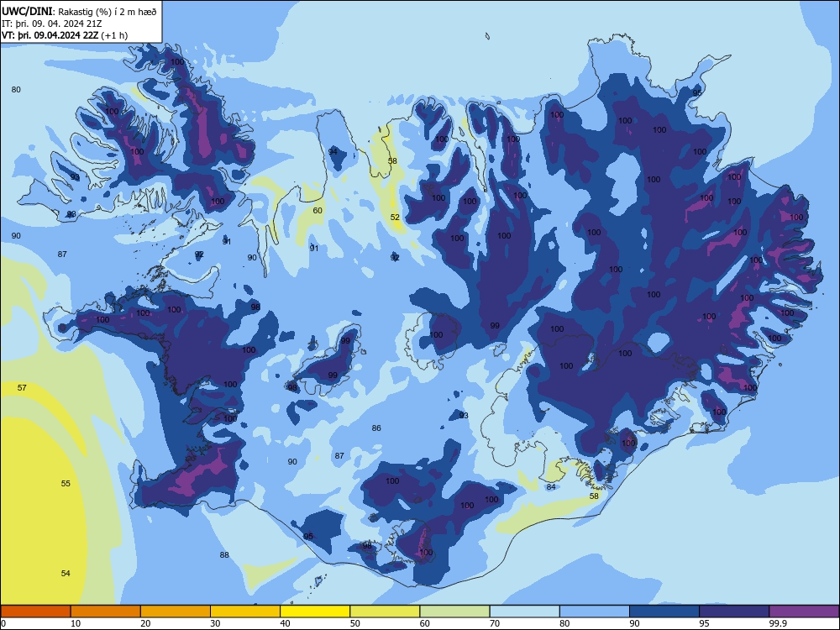Click the dark orange 0–10 legend color segment
This screenshot has height=630, width=840.
(35, 612)
